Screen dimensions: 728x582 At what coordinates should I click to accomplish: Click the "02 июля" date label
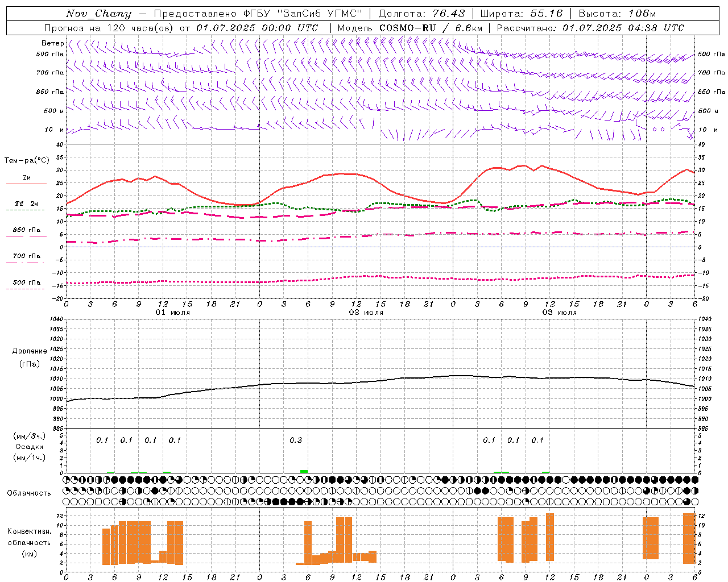click(x=366, y=313)
